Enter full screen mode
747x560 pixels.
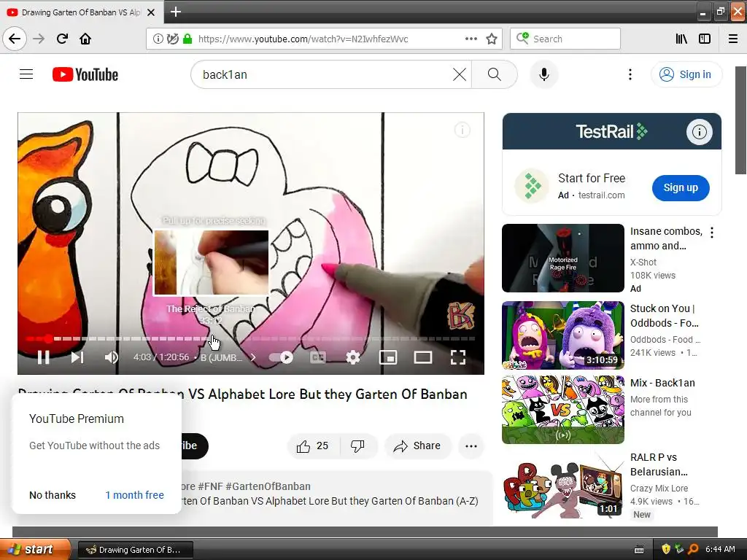coord(458,357)
